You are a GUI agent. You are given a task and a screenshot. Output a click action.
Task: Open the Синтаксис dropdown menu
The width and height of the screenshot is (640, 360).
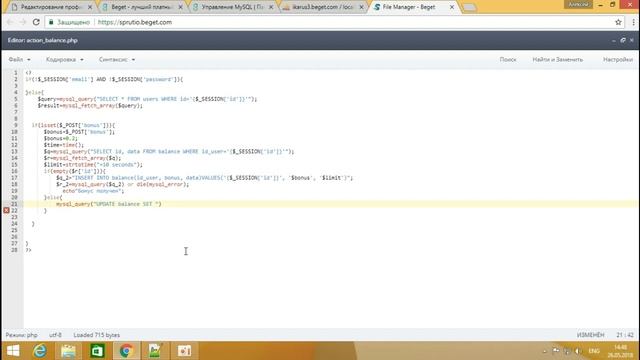point(117,60)
